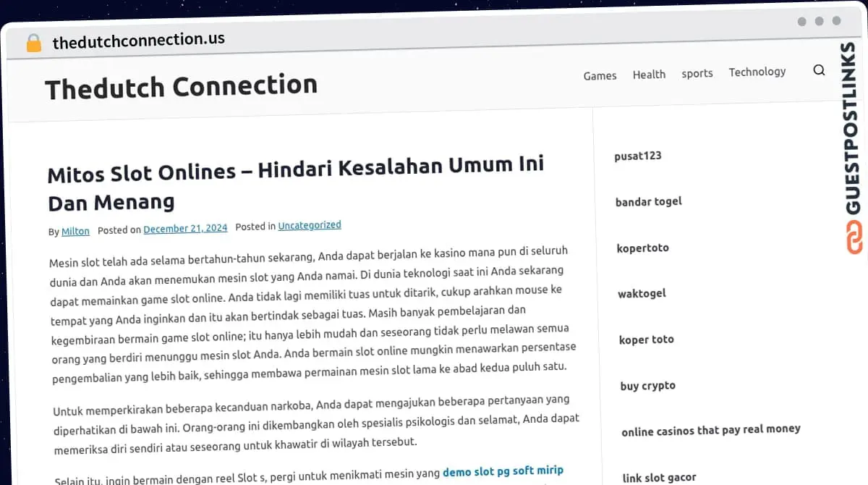Click the waktogel sidebar link
Image resolution: width=868 pixels, height=485 pixels.
pyautogui.click(x=642, y=293)
